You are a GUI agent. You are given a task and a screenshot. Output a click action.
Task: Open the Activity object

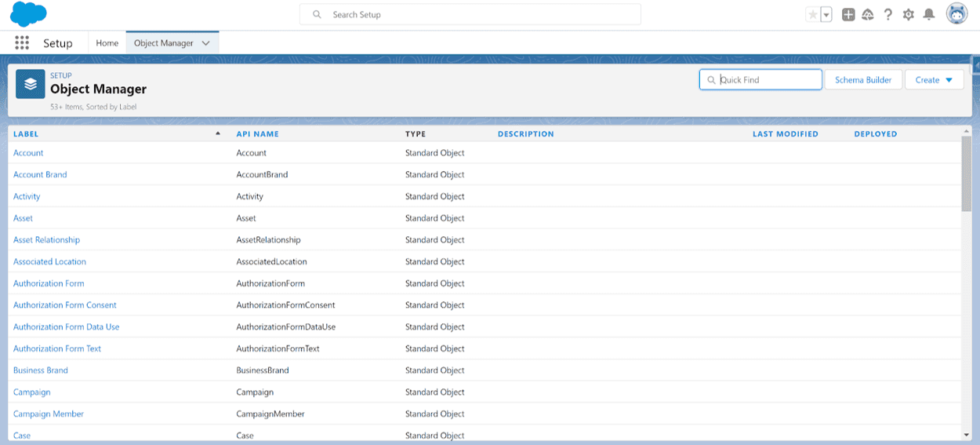tap(27, 197)
